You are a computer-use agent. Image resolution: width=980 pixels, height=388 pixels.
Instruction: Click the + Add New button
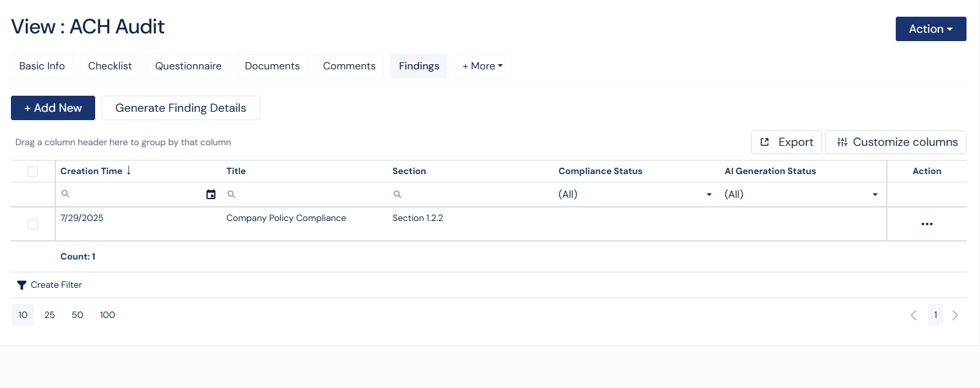tap(53, 107)
